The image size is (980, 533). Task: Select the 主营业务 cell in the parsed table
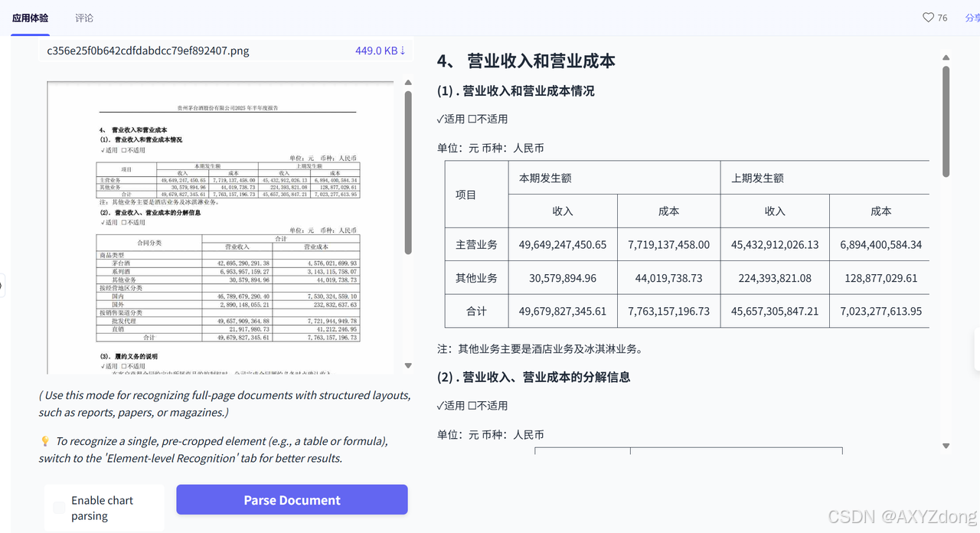476,244
